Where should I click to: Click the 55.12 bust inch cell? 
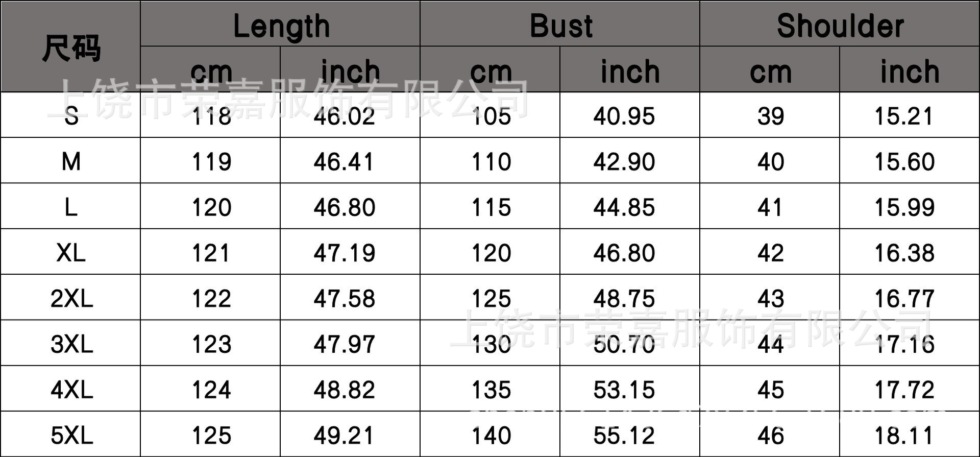(624, 436)
